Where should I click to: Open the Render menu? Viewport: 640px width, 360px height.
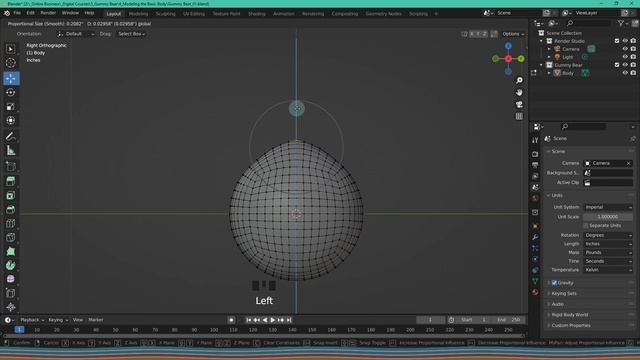tap(48, 13)
